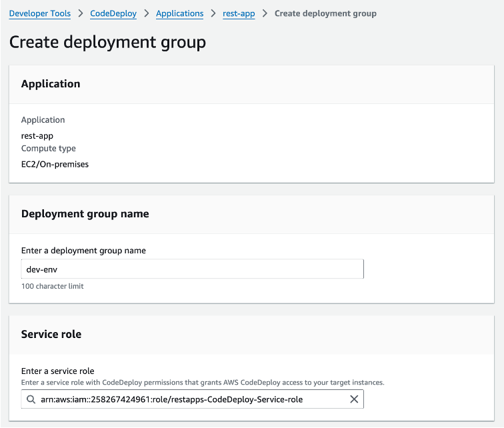Click the chevron after CodeDeploy breadcrumb
Image resolution: width=504 pixels, height=428 pixels.
click(147, 13)
